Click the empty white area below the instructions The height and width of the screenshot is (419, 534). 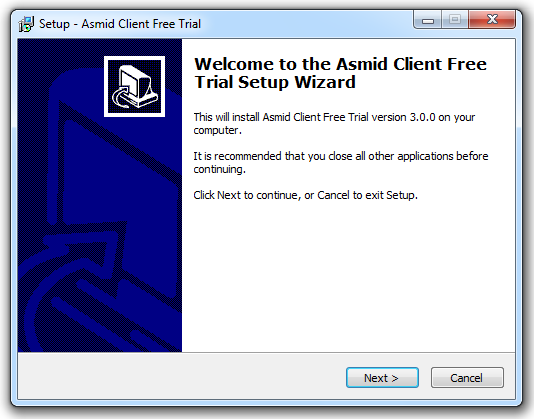(x=348, y=276)
